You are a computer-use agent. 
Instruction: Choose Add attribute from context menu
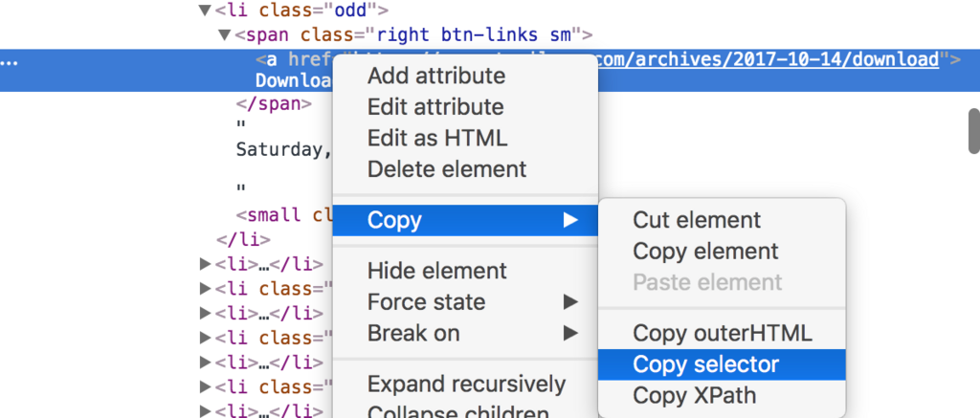click(465, 76)
